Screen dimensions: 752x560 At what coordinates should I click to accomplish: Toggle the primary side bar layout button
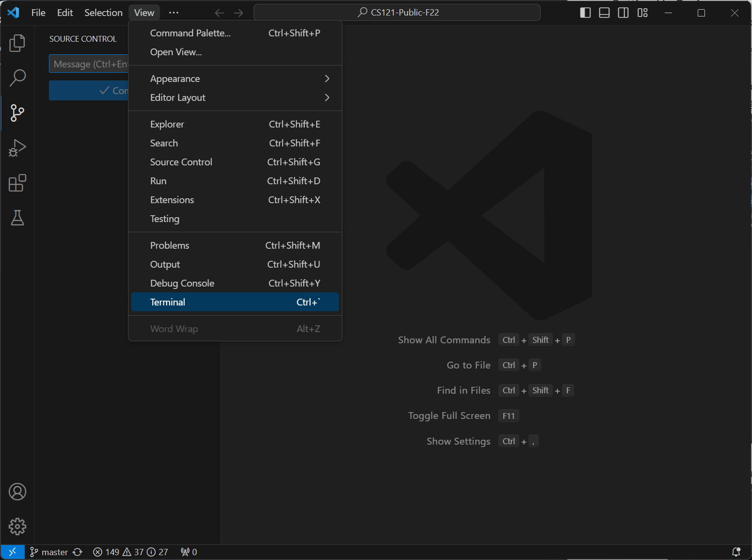[x=585, y=13]
